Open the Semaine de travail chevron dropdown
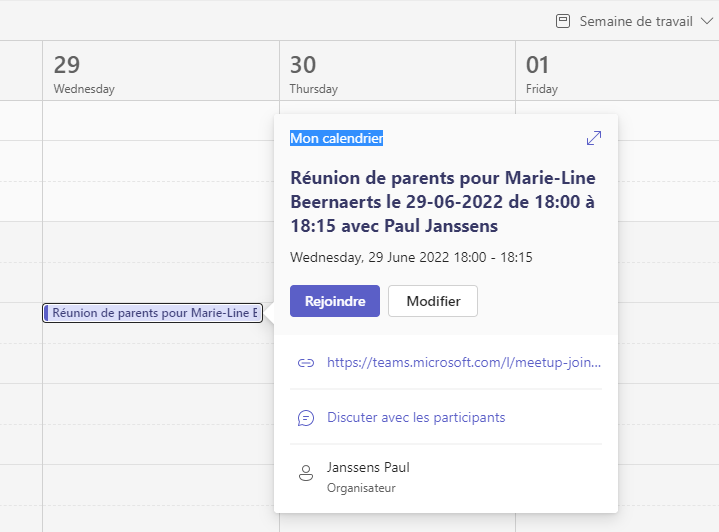 (707, 21)
